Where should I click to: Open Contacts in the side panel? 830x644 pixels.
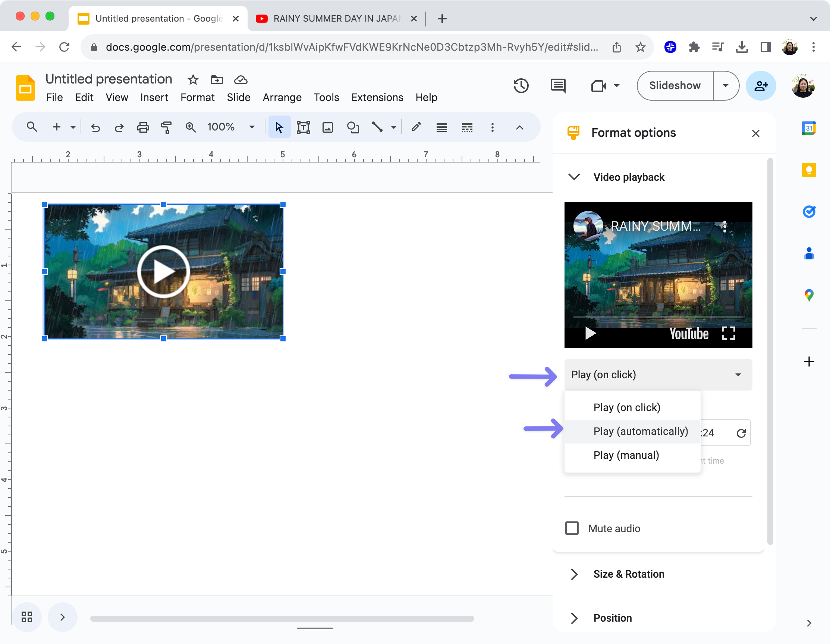point(809,253)
